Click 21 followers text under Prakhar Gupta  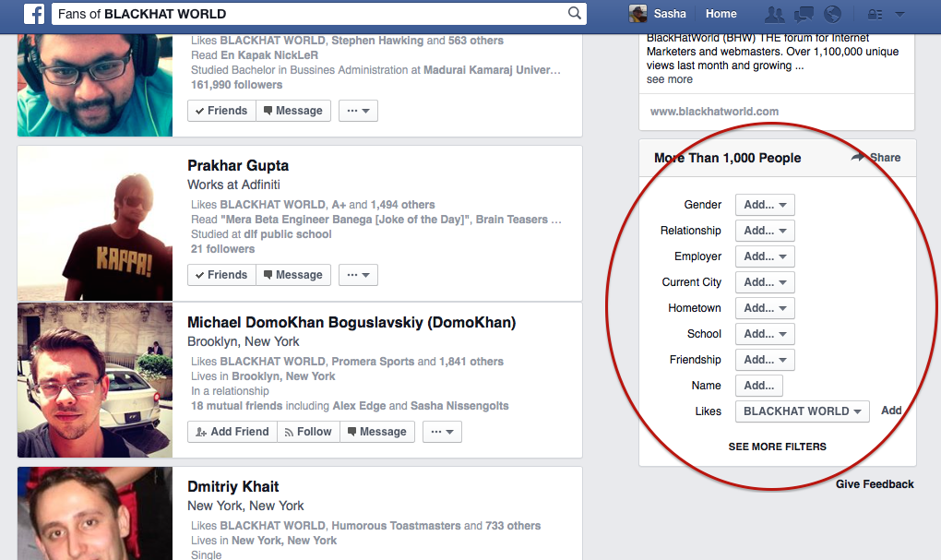pos(222,249)
